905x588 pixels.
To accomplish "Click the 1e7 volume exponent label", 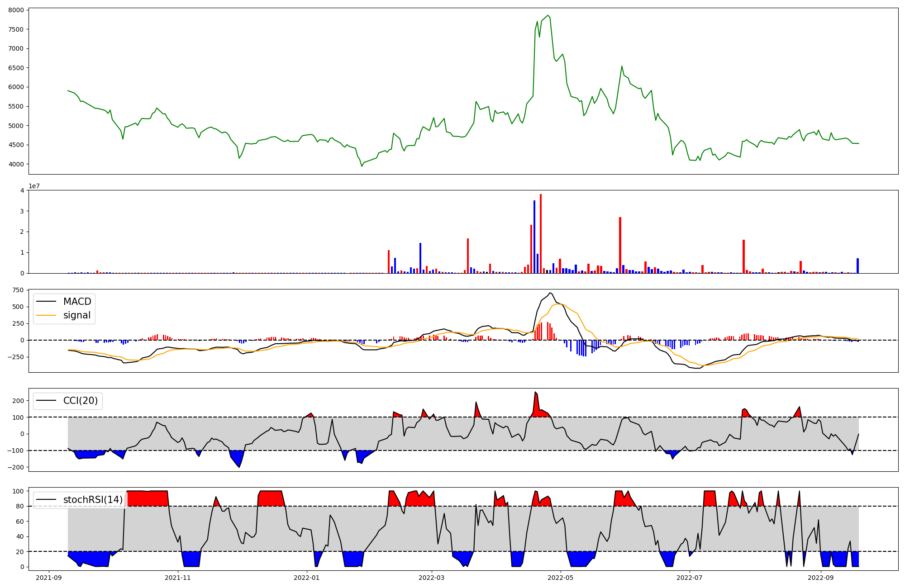I will (34, 186).
